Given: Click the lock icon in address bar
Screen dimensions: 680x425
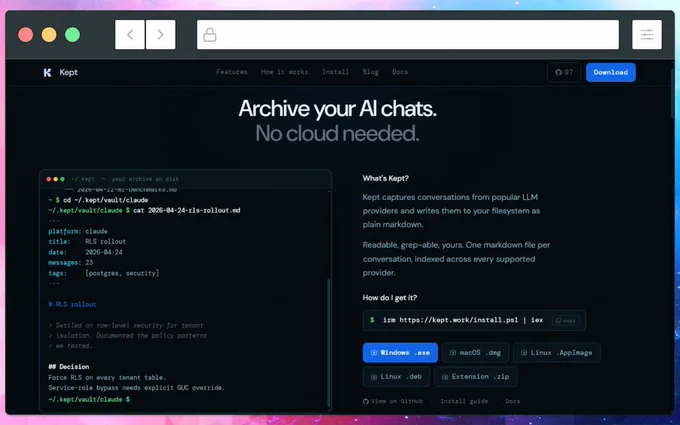Looking at the screenshot, I should coord(210,35).
